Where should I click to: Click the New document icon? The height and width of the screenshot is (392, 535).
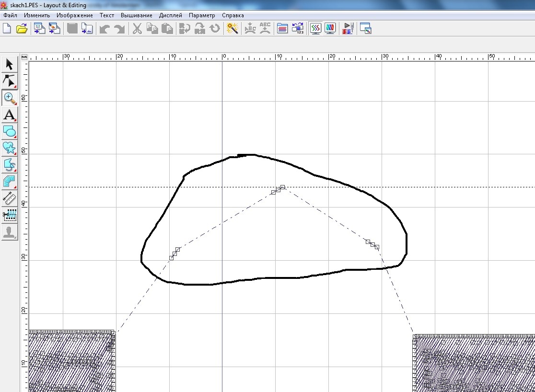point(7,29)
